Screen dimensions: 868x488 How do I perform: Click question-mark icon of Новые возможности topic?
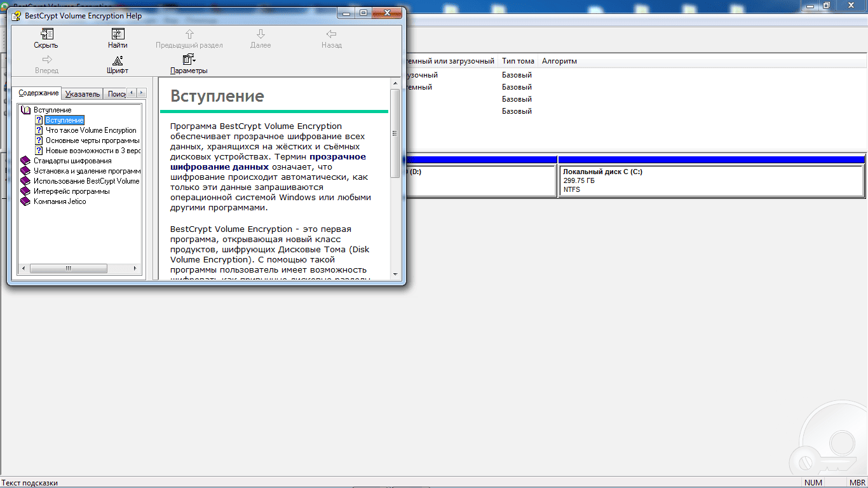39,151
